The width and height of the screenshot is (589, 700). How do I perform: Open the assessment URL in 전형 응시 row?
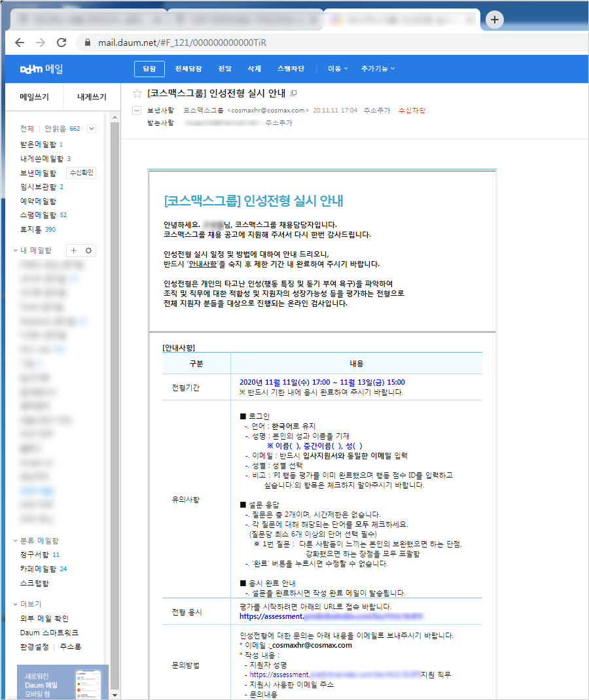point(331,616)
